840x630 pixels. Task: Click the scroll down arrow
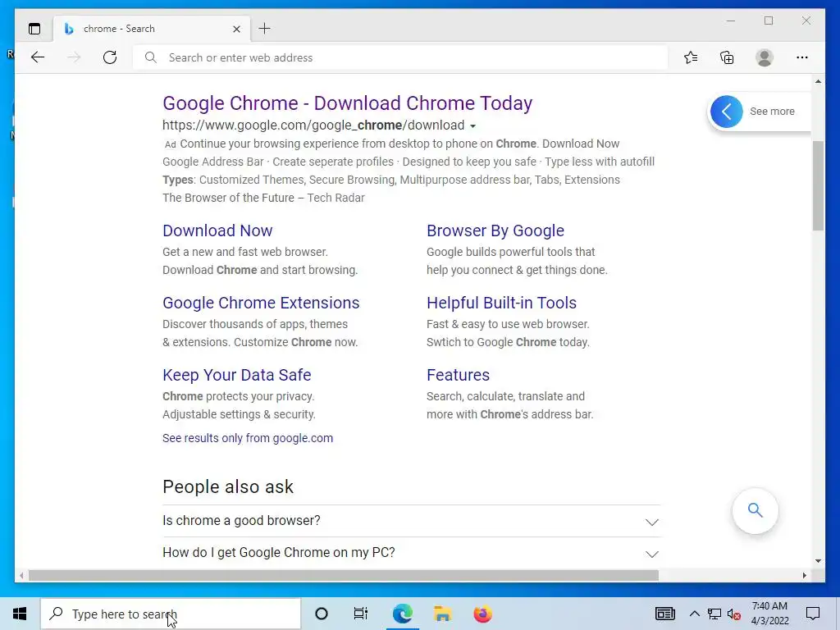818,561
